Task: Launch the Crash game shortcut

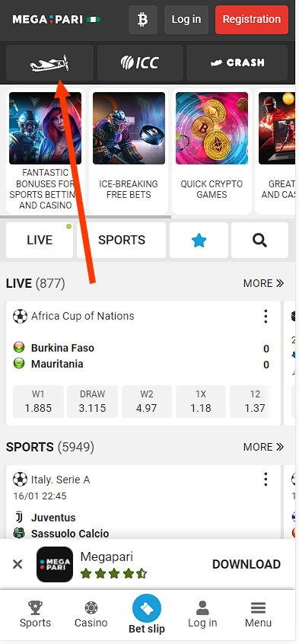Action: coord(237,63)
